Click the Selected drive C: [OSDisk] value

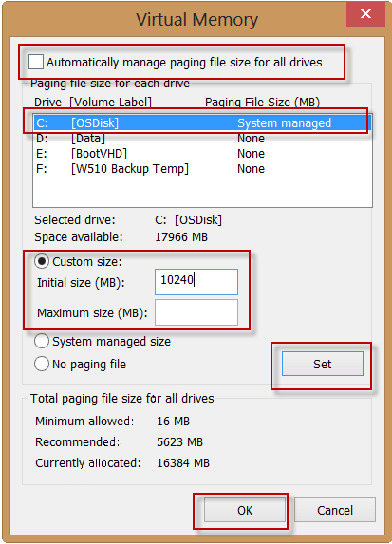pyautogui.click(x=188, y=220)
